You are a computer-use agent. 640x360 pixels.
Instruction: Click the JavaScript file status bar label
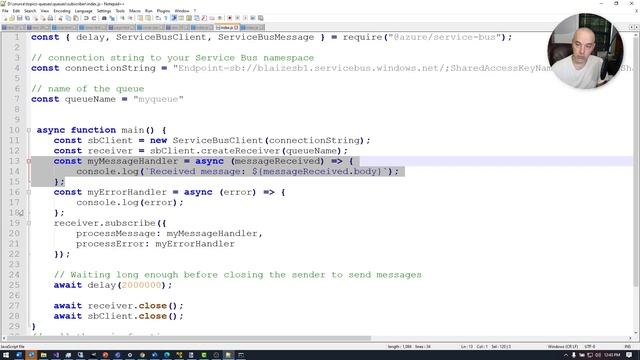point(13,347)
